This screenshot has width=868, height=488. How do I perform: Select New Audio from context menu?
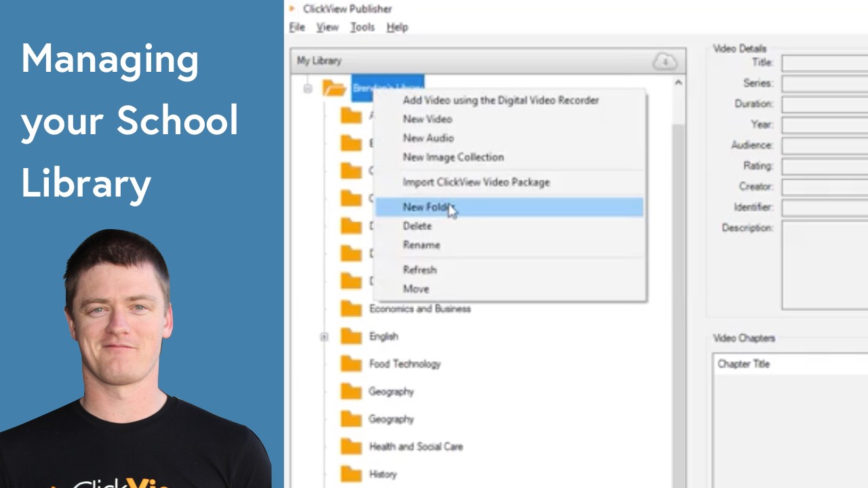509,138
